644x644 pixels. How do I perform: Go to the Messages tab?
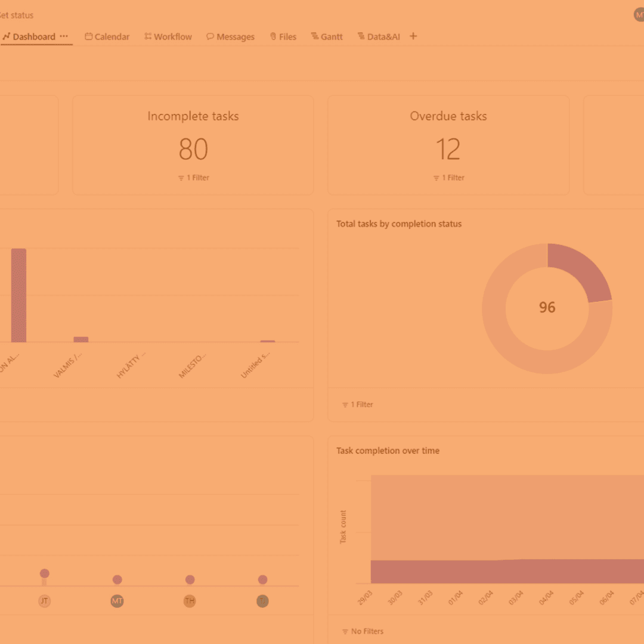click(230, 37)
